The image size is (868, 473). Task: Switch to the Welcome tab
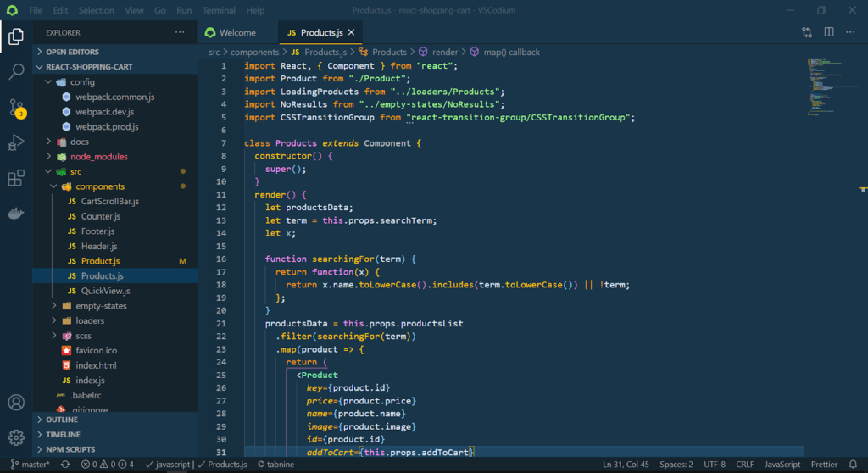[231, 32]
